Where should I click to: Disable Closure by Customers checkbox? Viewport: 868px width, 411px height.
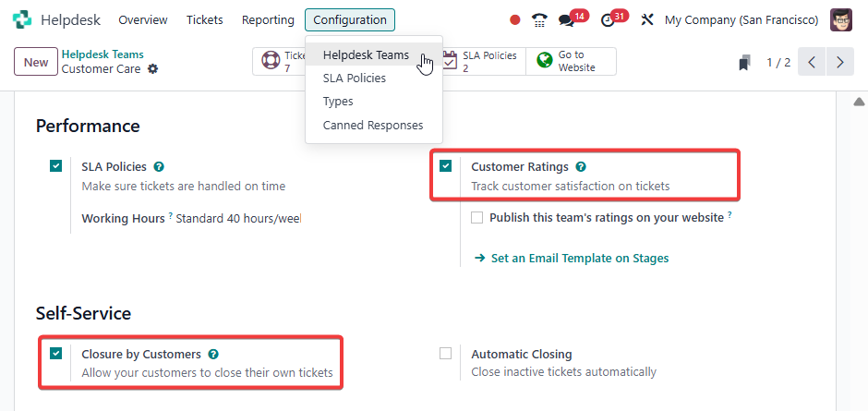[x=56, y=353]
